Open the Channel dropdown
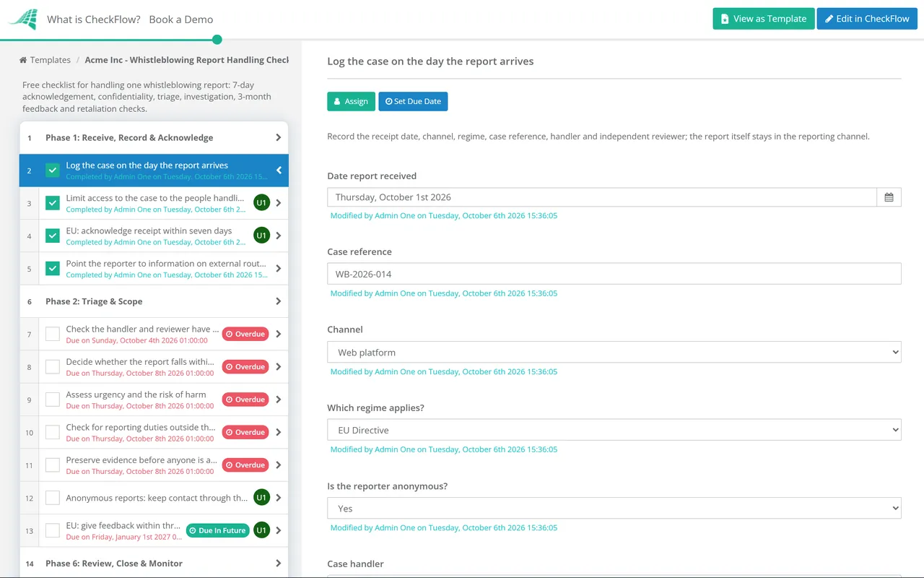Screen dimensions: 924x578 click(614, 353)
